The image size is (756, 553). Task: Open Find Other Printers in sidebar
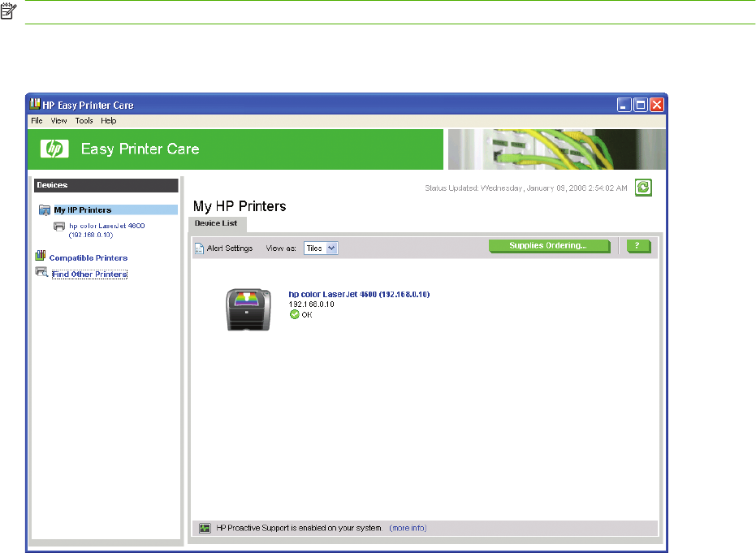pos(89,274)
